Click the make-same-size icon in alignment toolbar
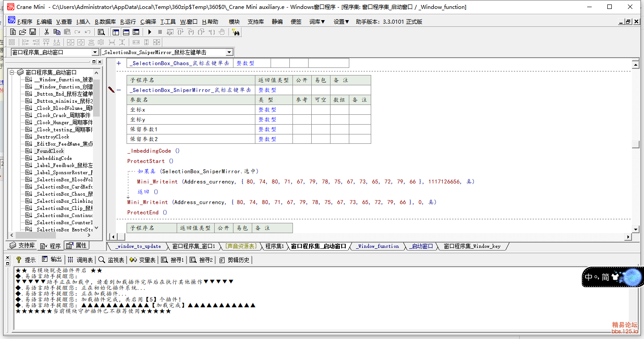This screenshot has width=644, height=339. [x=157, y=42]
